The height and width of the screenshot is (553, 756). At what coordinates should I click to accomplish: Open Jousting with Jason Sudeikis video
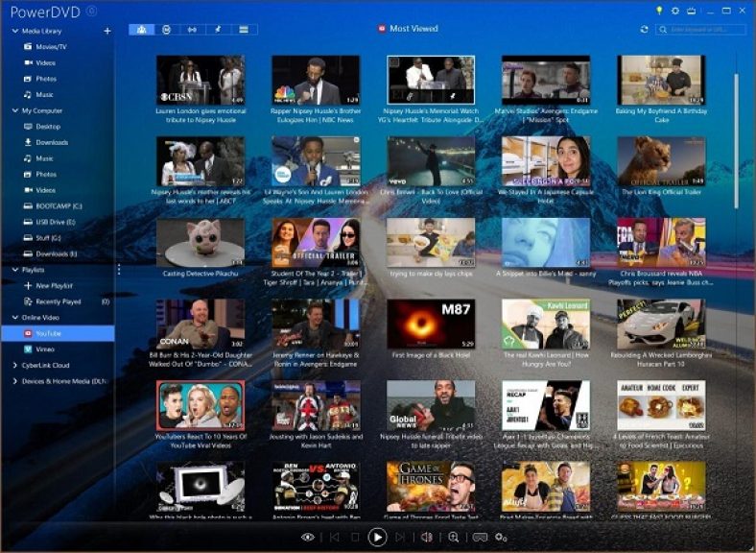(316, 405)
